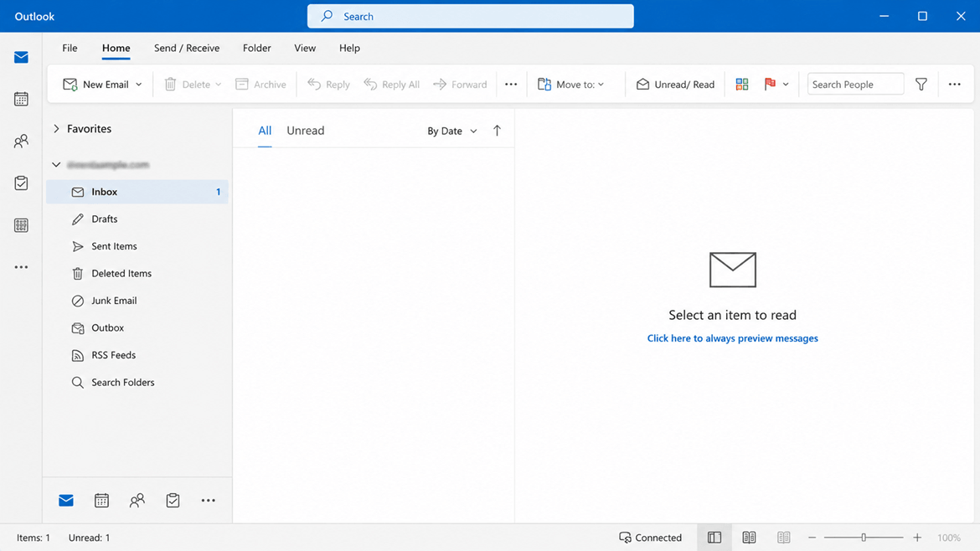The width and height of the screenshot is (980, 551).
Task: Open the View tab
Action: click(x=305, y=48)
